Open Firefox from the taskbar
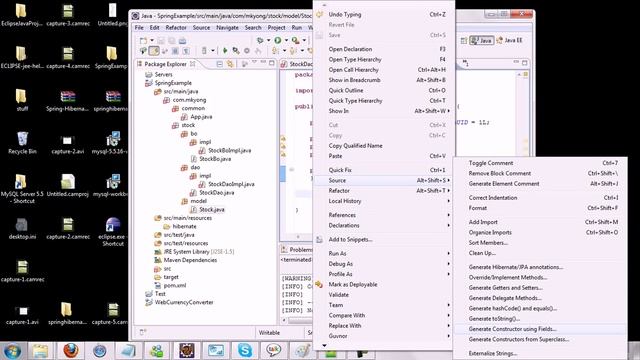 click(71, 351)
